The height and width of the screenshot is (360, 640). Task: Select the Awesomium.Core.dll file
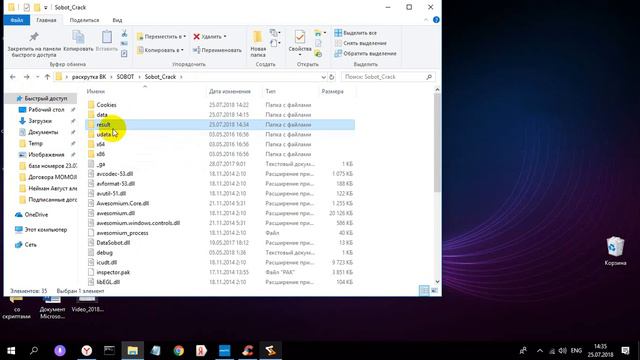[122, 203]
